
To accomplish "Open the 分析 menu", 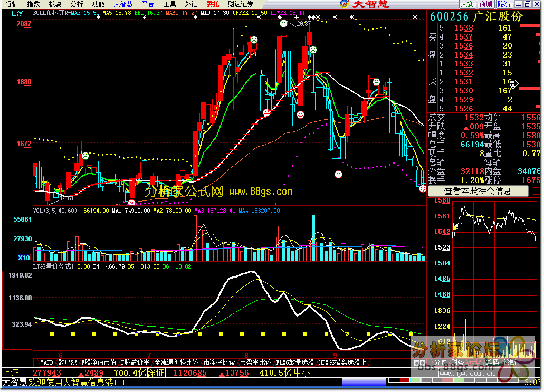I will pyautogui.click(x=77, y=4).
